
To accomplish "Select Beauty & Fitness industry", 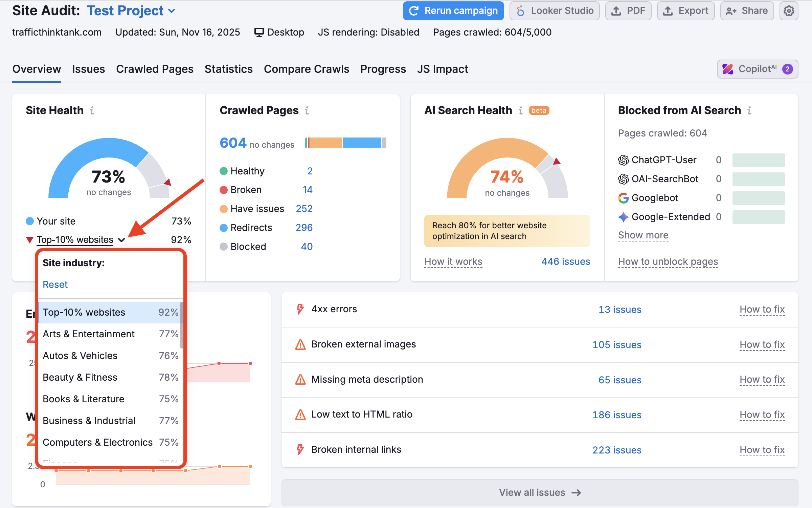I will coord(80,377).
